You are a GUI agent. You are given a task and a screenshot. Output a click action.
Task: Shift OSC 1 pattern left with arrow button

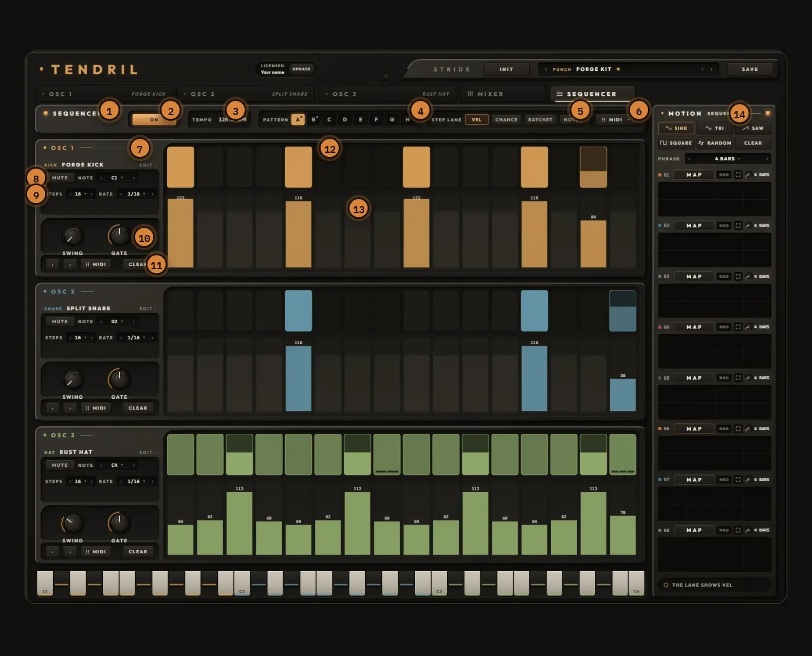pyautogui.click(x=53, y=264)
